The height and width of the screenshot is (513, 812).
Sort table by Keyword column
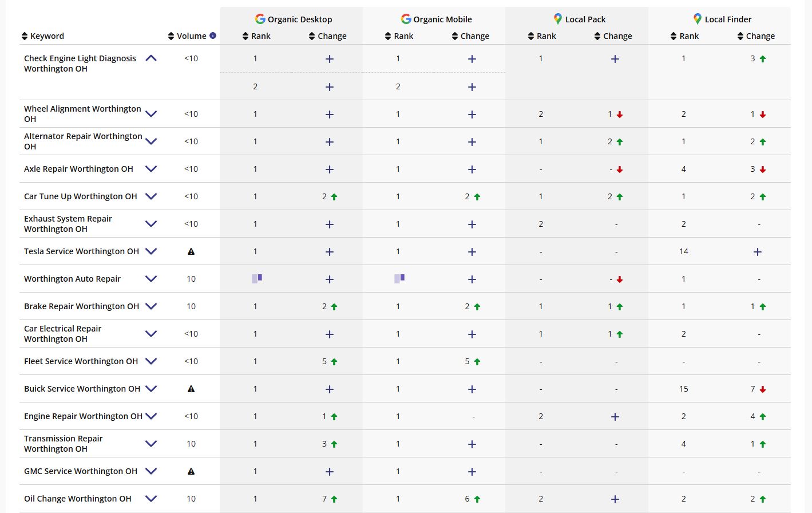click(25, 36)
